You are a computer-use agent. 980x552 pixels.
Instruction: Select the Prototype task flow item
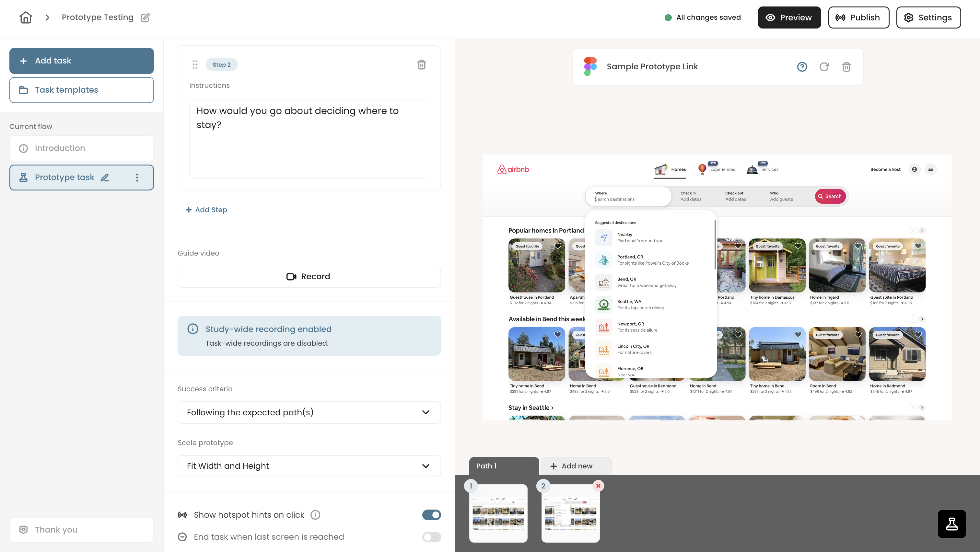click(x=81, y=178)
